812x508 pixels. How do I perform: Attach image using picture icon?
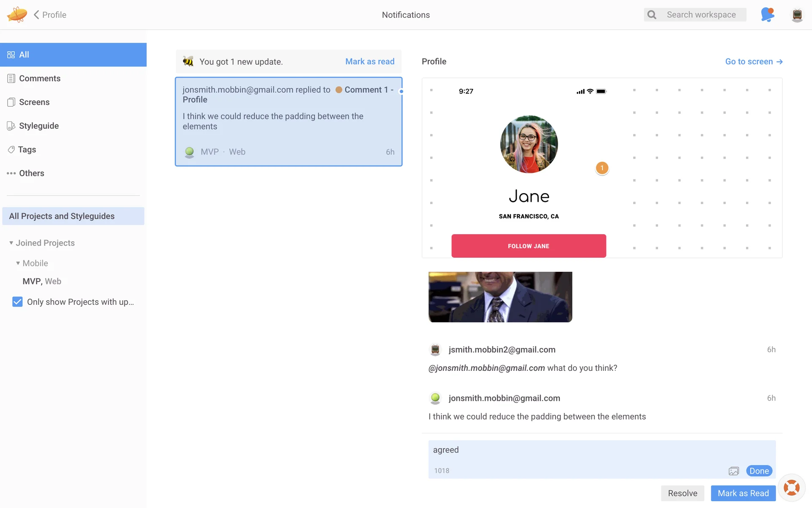[x=733, y=471]
